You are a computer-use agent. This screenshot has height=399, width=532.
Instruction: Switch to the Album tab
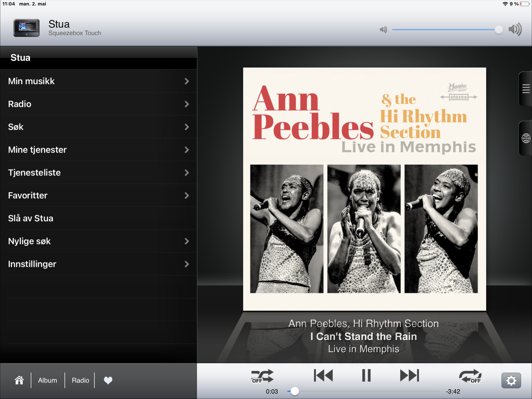click(x=48, y=380)
